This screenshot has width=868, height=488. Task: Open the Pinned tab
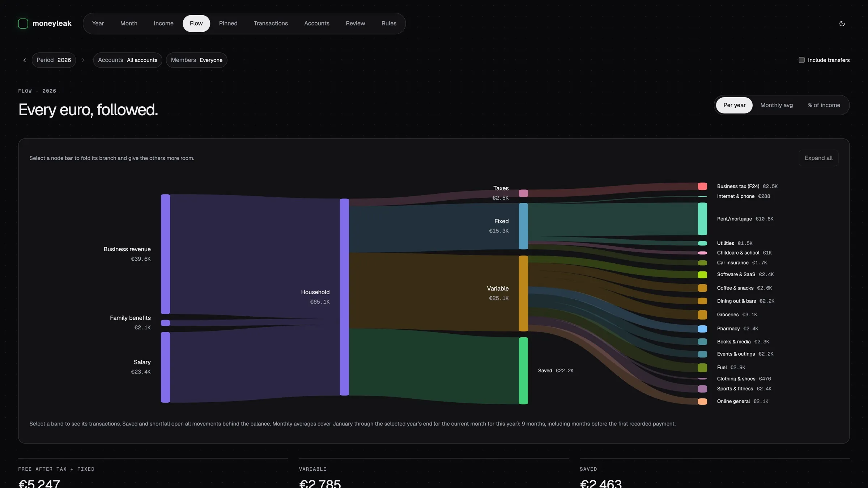point(228,23)
